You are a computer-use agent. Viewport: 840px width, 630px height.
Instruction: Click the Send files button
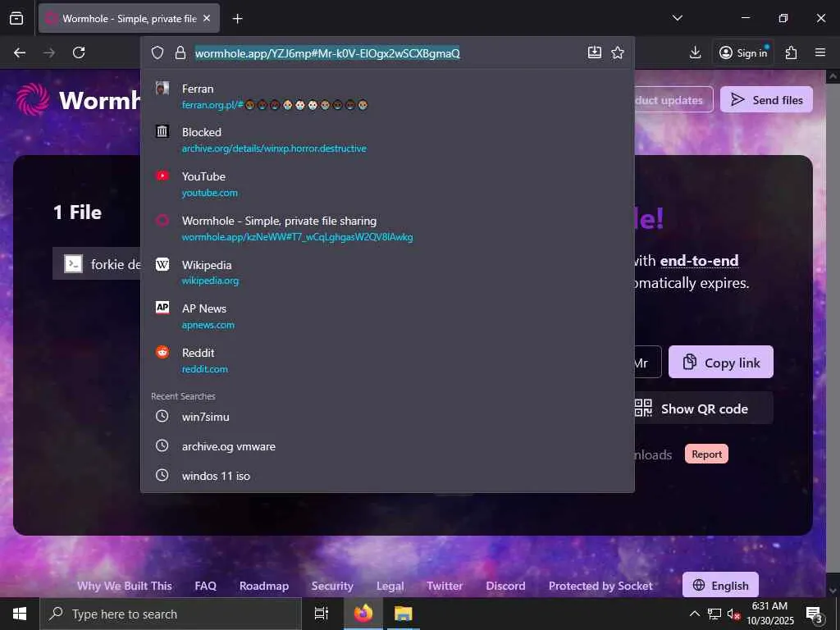[x=766, y=99]
